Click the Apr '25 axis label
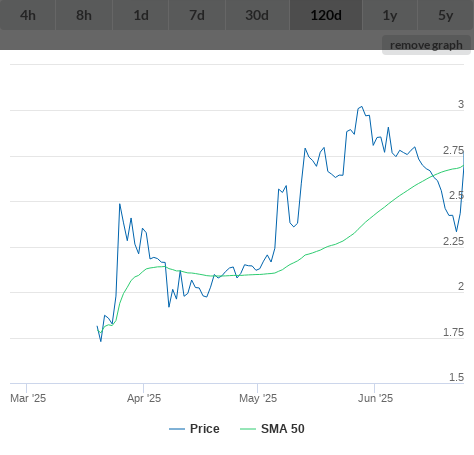This screenshot has height=455, width=474. [x=144, y=398]
